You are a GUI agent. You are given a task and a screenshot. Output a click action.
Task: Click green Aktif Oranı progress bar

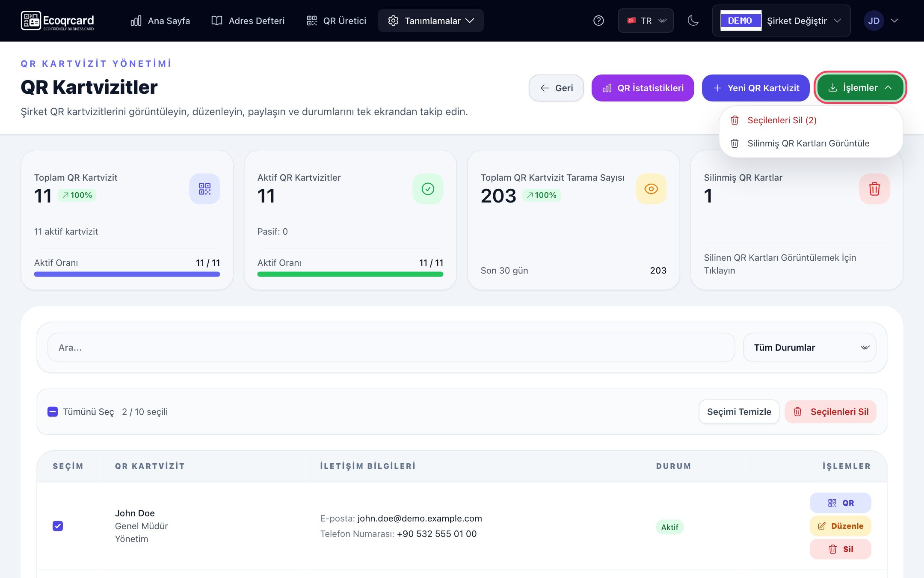coord(350,274)
